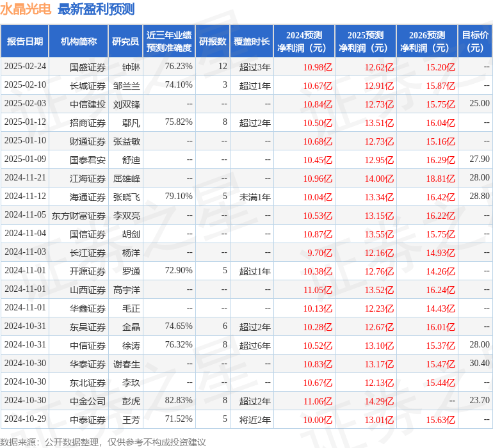
Task: Click the 2025预测净利润 column header
Action: tap(366, 41)
